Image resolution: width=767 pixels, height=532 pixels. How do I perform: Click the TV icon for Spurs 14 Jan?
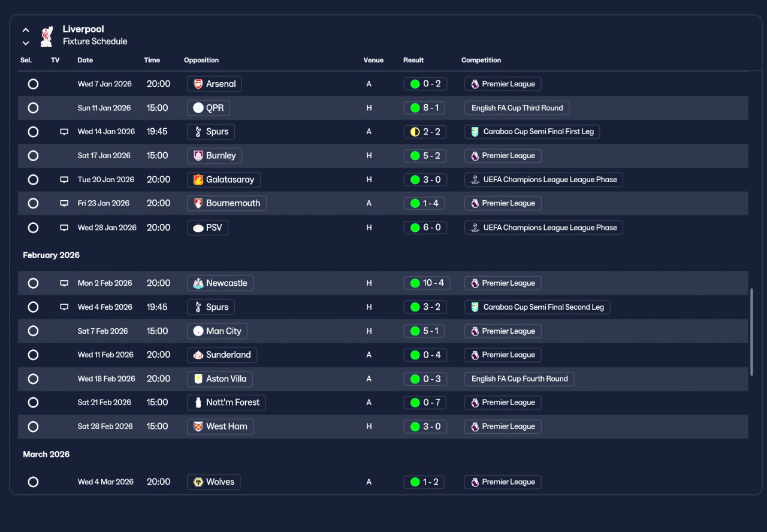point(64,132)
